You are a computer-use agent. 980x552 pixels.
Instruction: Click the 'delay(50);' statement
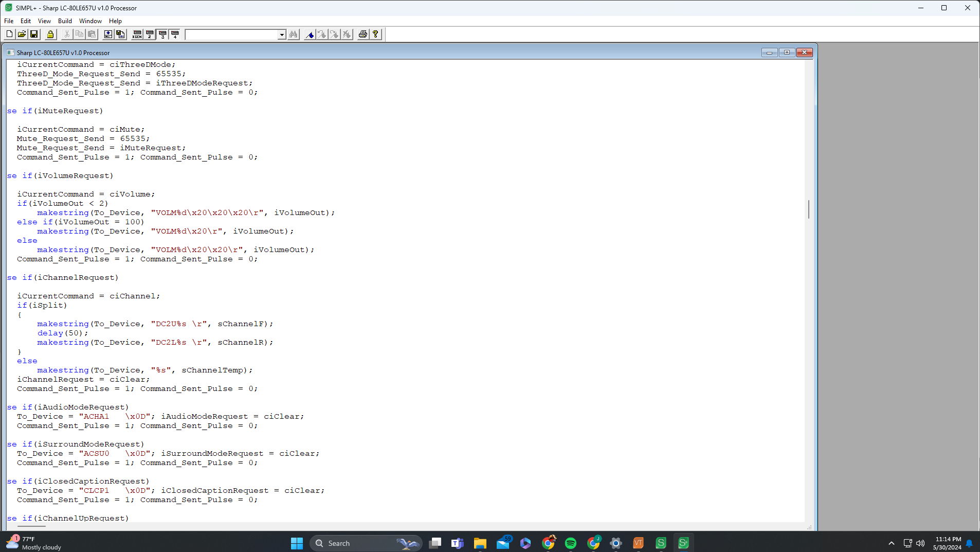point(63,333)
